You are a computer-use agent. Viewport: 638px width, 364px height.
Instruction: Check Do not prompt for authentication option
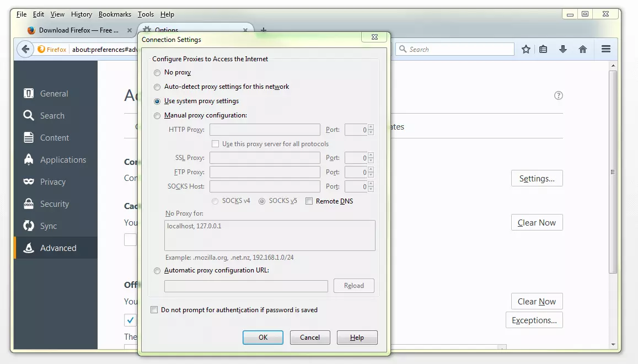pos(154,310)
